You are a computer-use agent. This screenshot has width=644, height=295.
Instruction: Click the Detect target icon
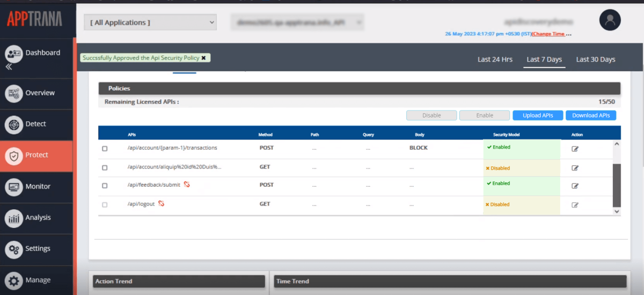(13, 124)
